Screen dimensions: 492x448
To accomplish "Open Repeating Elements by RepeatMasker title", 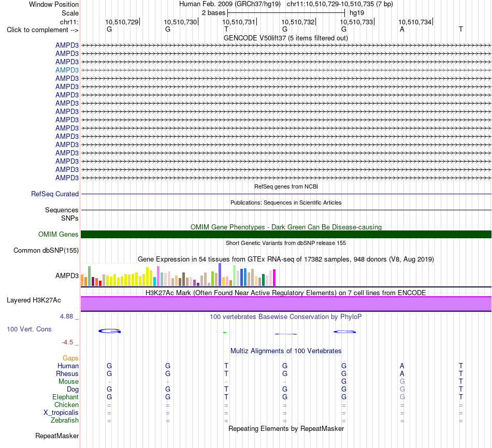I will click(x=286, y=428).
